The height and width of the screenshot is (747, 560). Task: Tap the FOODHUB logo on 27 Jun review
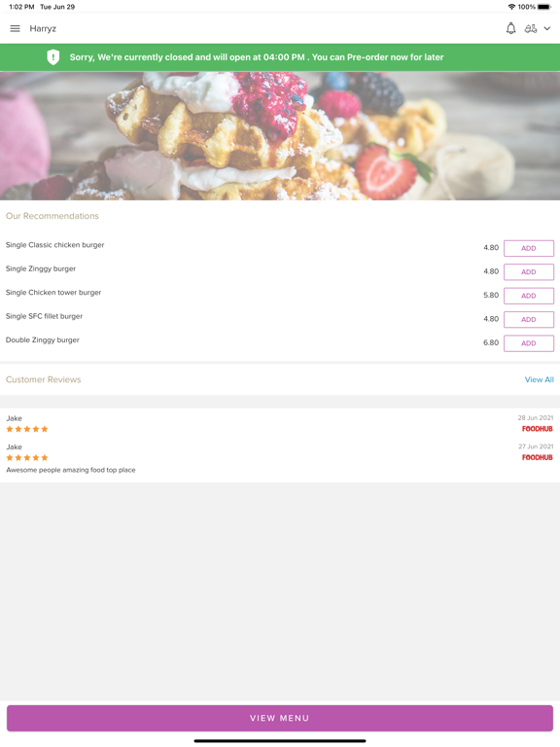(x=537, y=457)
